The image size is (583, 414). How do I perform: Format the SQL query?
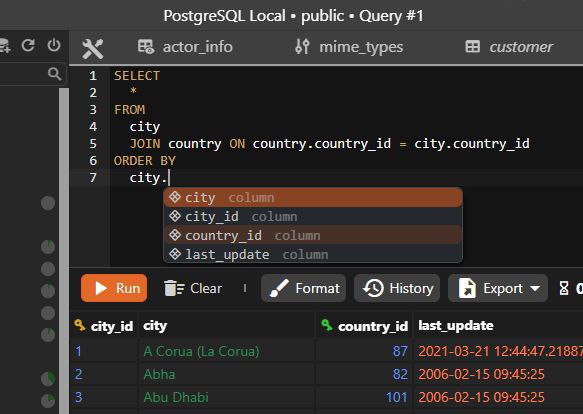[303, 288]
